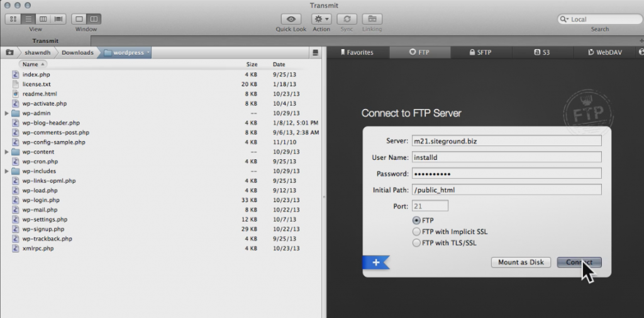Go to Downloads in path bar
644x318 pixels.
pyautogui.click(x=77, y=53)
